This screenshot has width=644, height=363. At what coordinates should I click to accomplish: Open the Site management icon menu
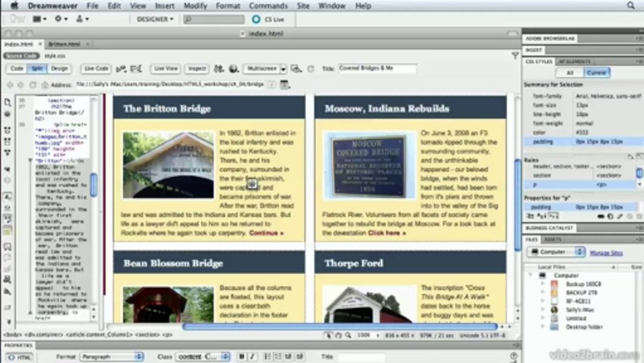click(82, 19)
